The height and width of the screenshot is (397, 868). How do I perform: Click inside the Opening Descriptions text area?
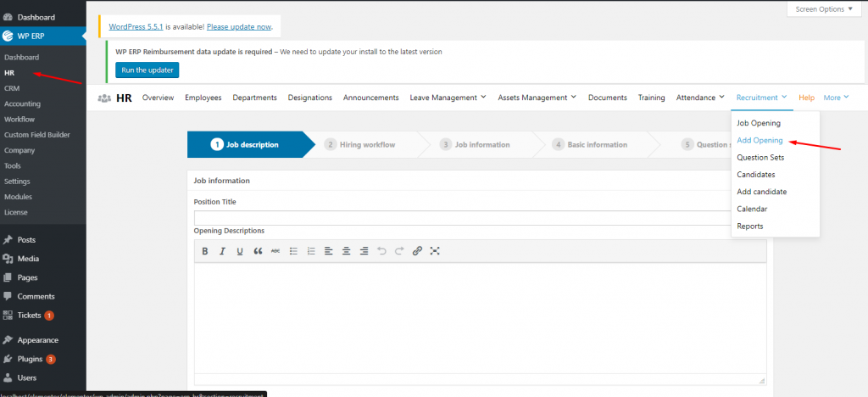click(480, 318)
